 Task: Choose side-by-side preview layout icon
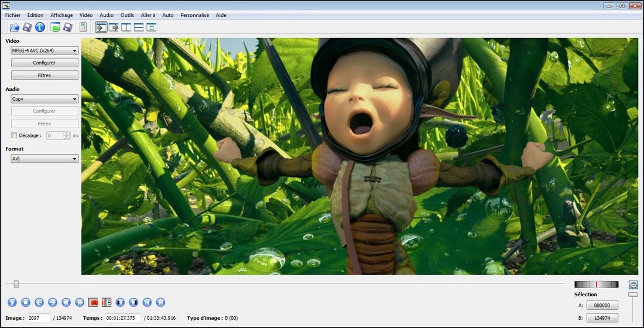[x=126, y=27]
